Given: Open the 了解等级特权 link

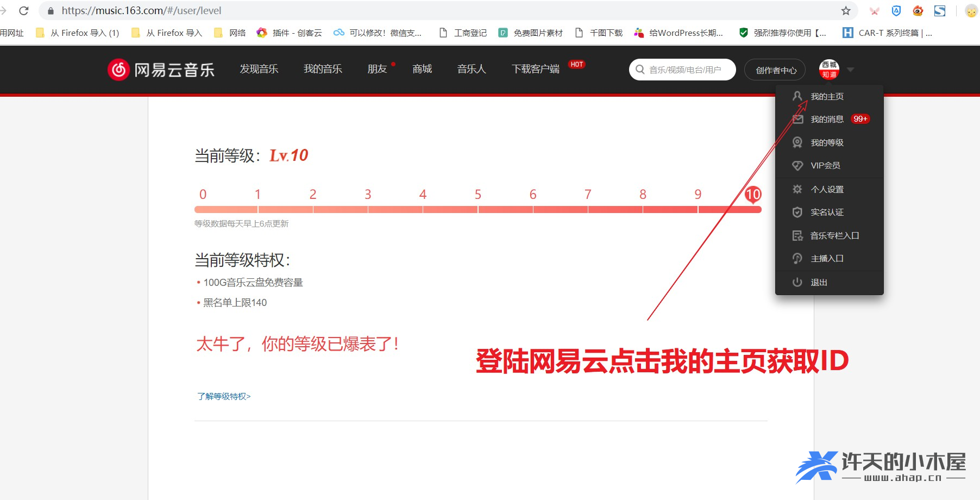Looking at the screenshot, I should point(224,396).
